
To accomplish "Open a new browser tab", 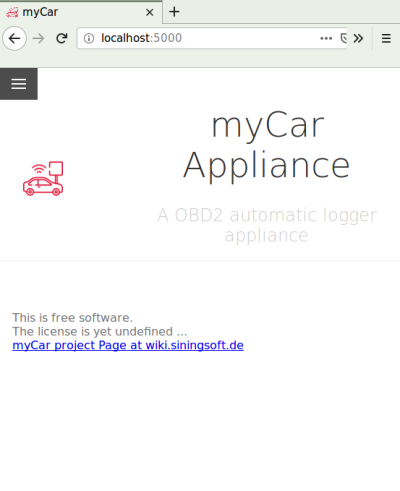I will (174, 12).
